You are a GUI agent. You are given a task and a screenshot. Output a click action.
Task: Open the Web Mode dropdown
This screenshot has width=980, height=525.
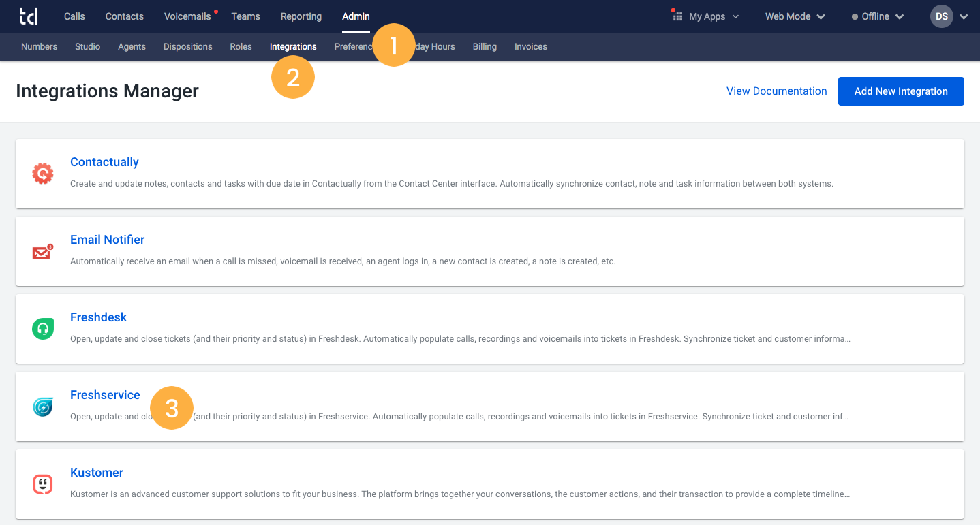coord(795,16)
